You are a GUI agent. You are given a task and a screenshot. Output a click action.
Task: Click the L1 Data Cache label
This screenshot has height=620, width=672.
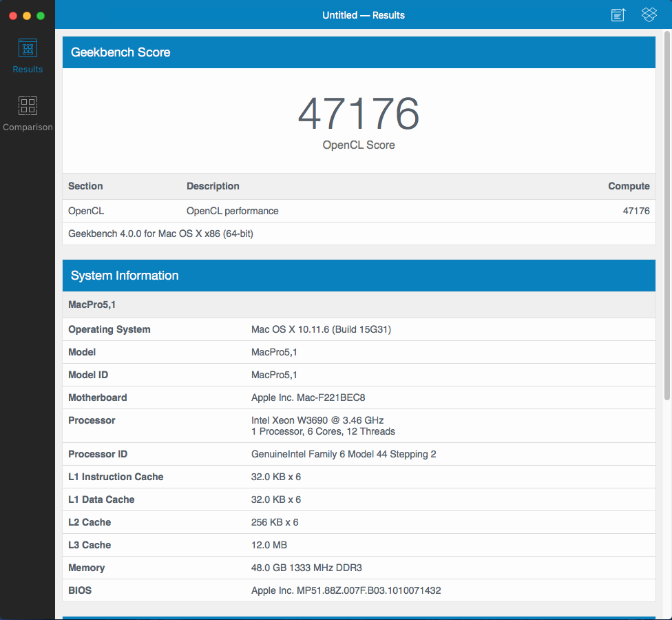coord(101,499)
